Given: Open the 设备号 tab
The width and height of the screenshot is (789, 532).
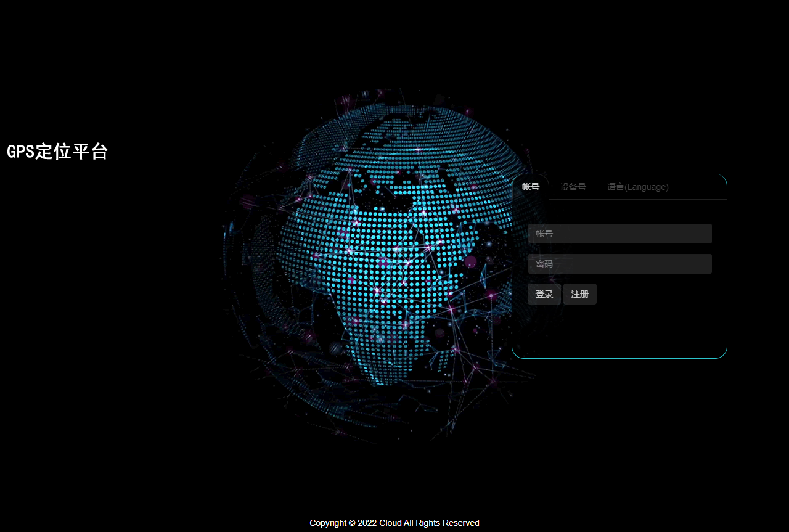Looking at the screenshot, I should coord(573,187).
